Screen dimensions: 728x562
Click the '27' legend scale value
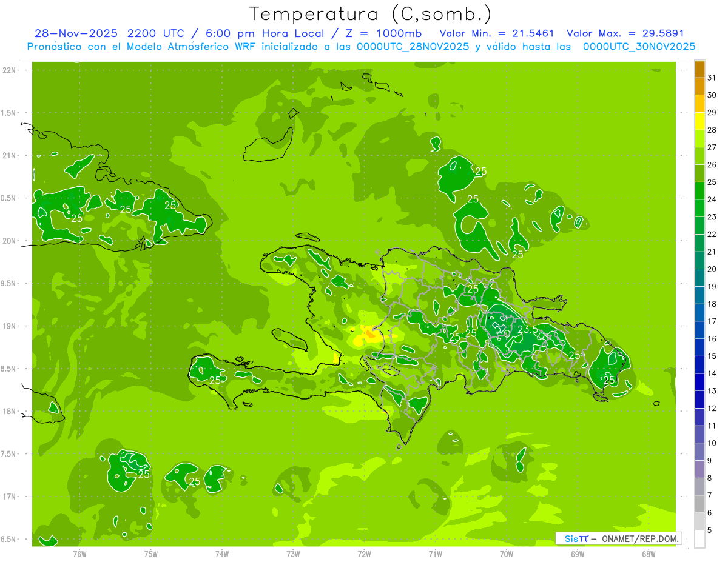click(x=712, y=147)
